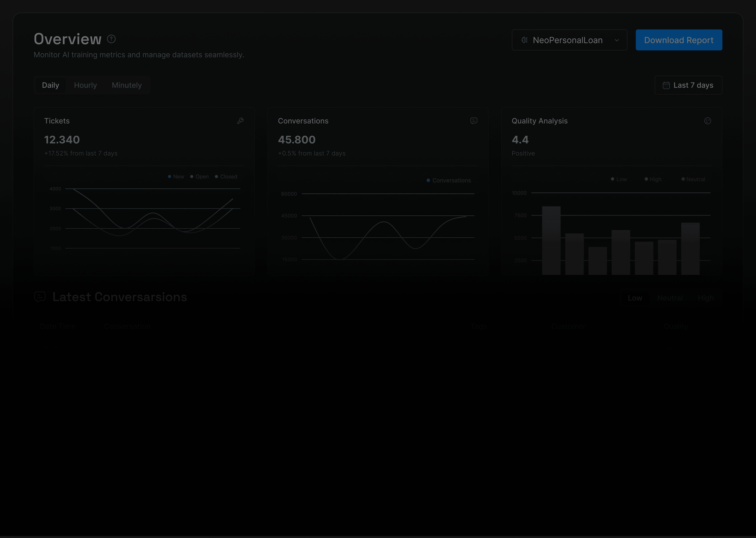Download the report

point(679,40)
